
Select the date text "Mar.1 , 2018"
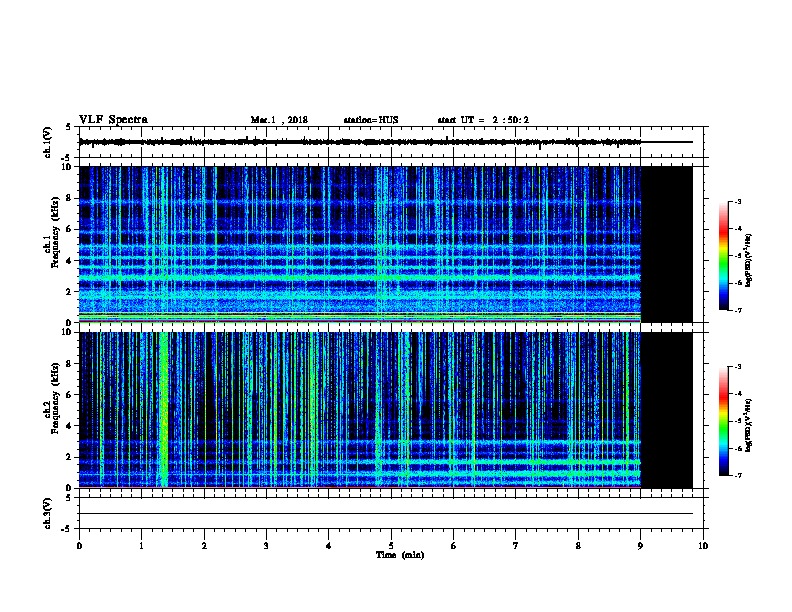coord(279,120)
